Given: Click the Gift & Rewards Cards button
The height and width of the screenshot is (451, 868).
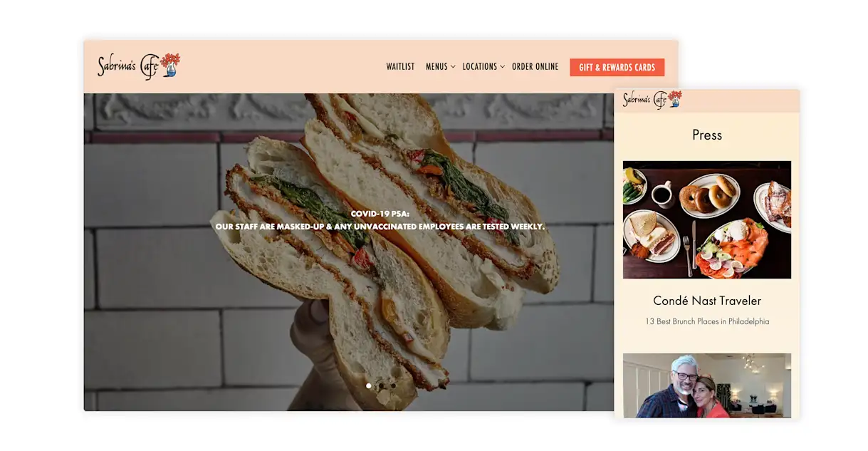Looking at the screenshot, I should [x=617, y=68].
